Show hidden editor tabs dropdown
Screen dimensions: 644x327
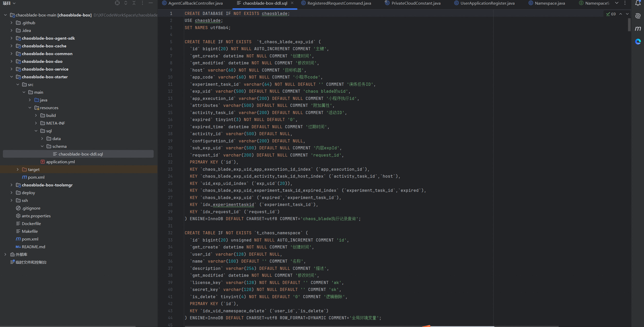tap(617, 3)
